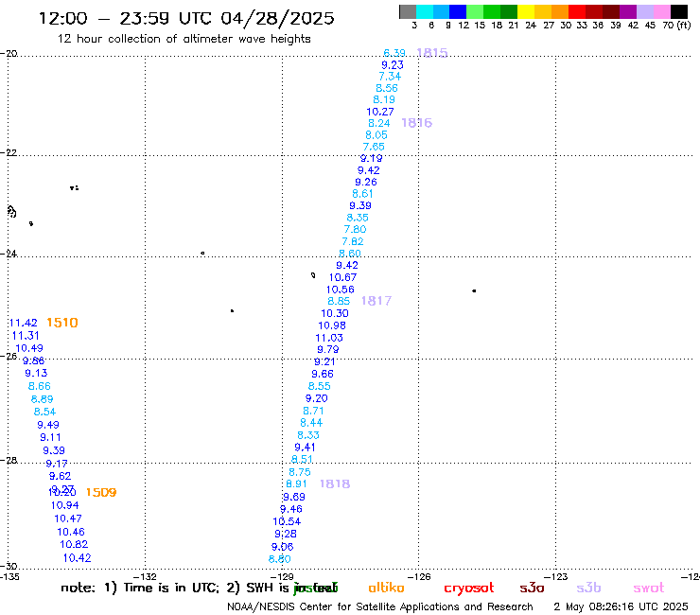Click the wave height value '11.42'
This screenshot has height=615, width=700.
23,323
